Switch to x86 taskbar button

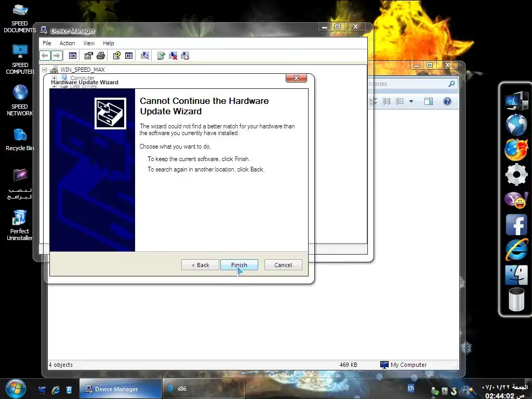click(x=204, y=389)
